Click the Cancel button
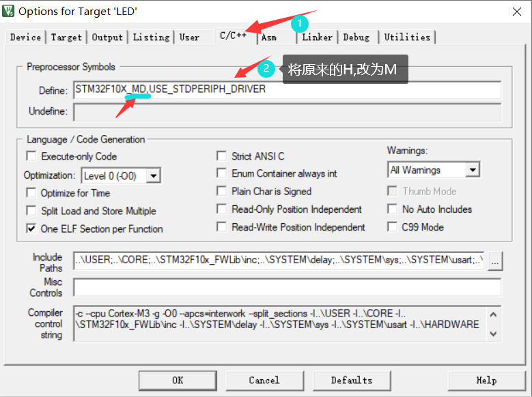This screenshot has width=532, height=397. (265, 381)
